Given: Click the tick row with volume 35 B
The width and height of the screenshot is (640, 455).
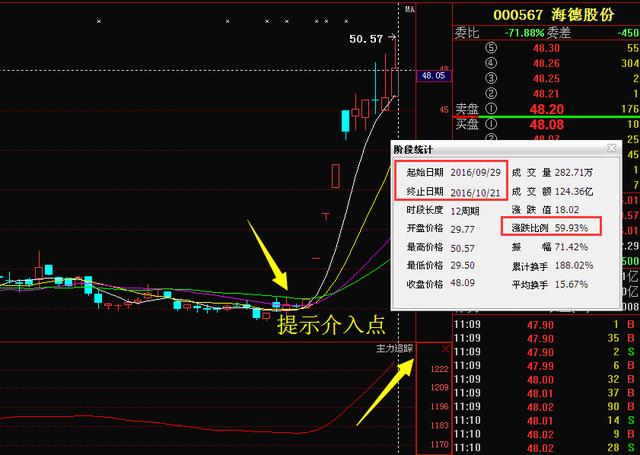Looking at the screenshot, I should point(546,338).
